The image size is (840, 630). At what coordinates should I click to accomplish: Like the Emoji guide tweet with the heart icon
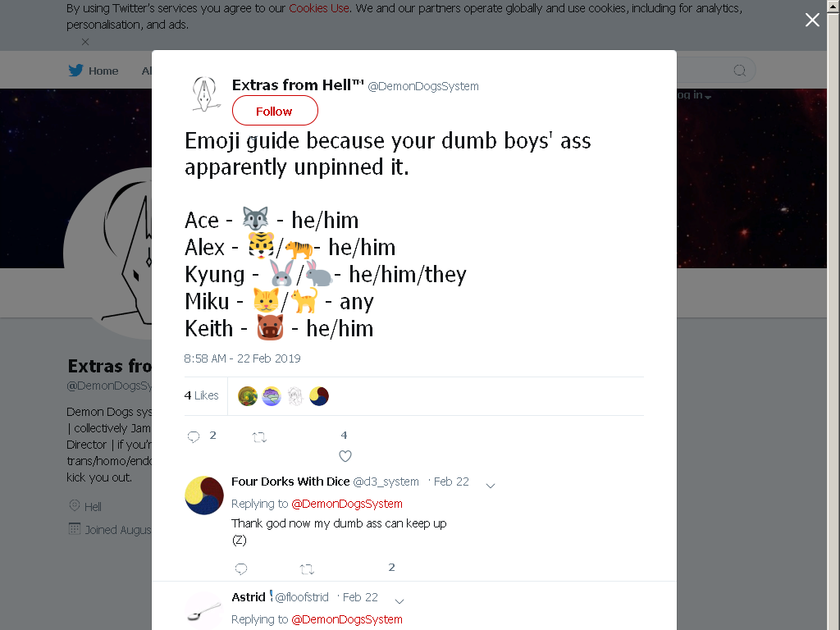point(345,456)
